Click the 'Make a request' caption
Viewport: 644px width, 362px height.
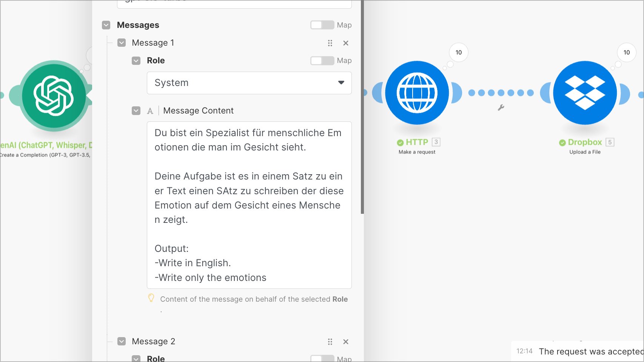click(x=417, y=152)
